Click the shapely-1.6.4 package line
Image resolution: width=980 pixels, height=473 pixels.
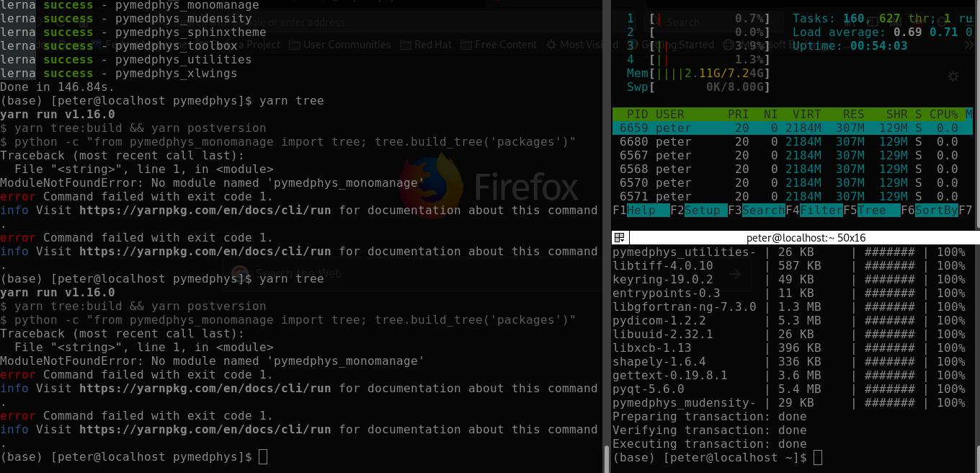click(789, 361)
